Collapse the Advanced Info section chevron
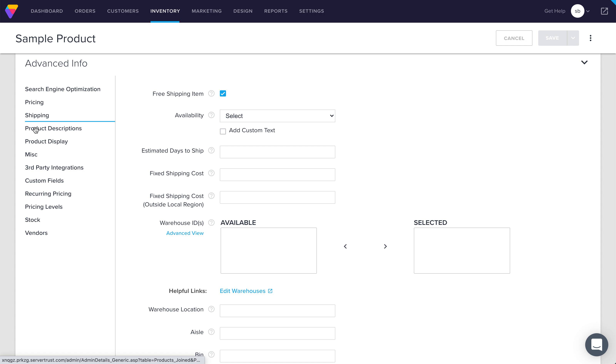The width and height of the screenshot is (616, 364). click(584, 62)
